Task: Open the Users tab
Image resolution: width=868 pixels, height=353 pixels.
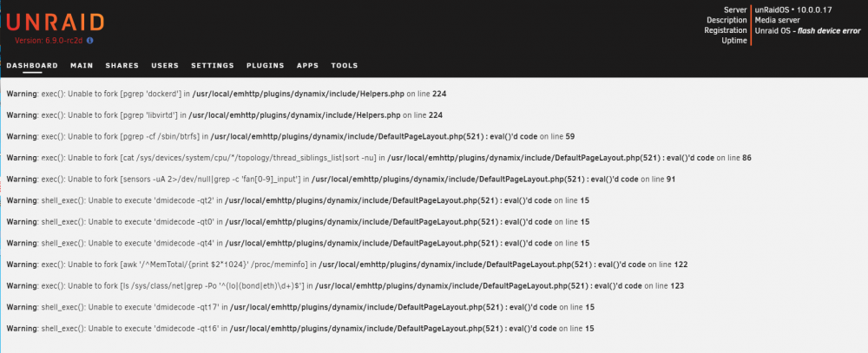Action: coord(165,65)
